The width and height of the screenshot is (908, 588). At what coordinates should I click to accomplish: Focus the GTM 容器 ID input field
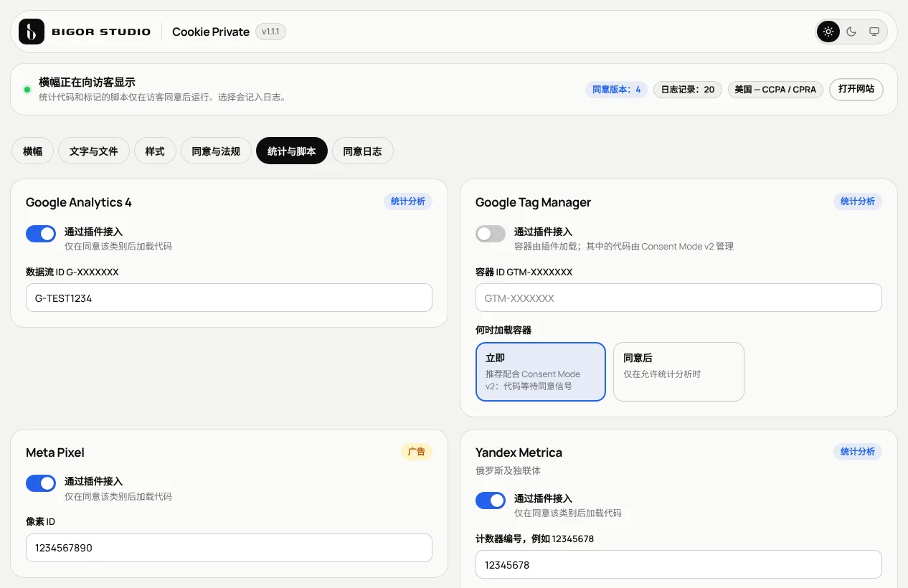click(x=678, y=298)
